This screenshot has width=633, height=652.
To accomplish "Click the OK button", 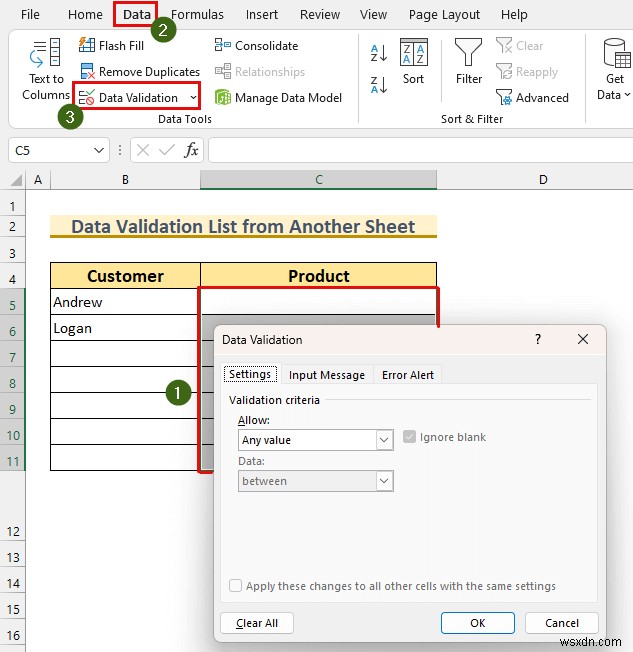I will [477, 623].
